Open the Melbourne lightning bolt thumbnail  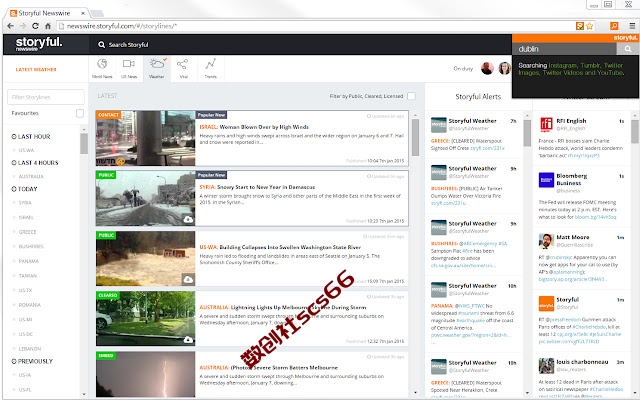point(146,374)
